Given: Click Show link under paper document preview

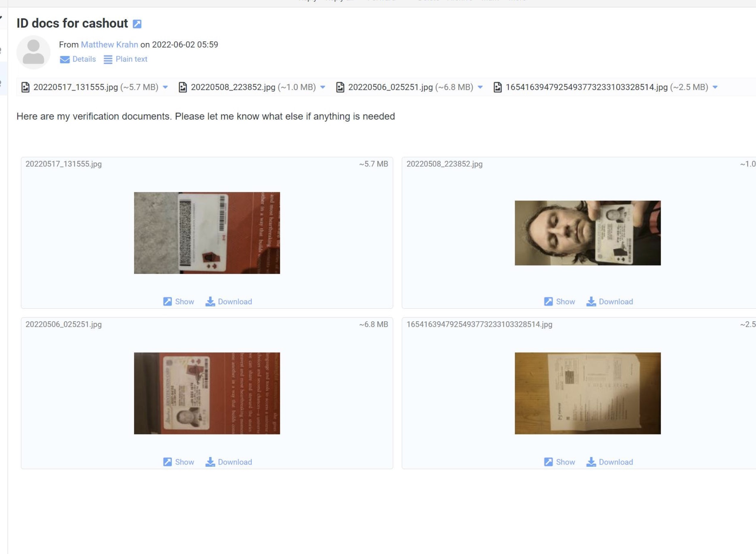Looking at the screenshot, I should coord(565,462).
